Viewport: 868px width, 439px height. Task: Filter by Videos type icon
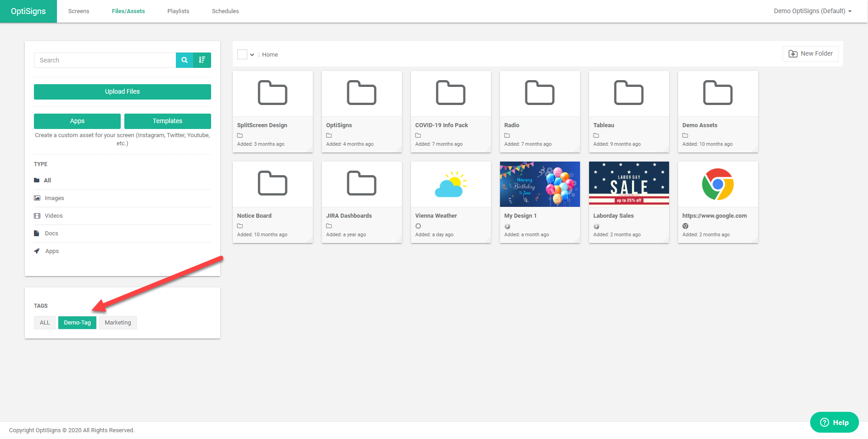37,216
